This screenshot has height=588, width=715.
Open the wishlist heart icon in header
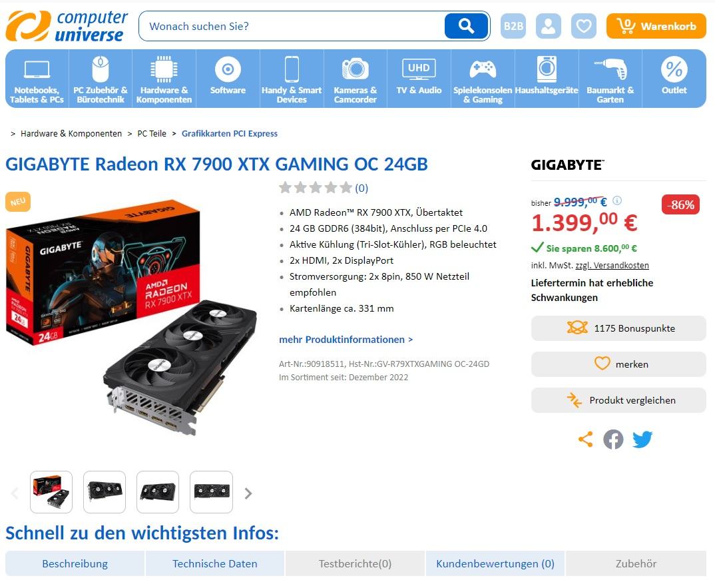583,26
